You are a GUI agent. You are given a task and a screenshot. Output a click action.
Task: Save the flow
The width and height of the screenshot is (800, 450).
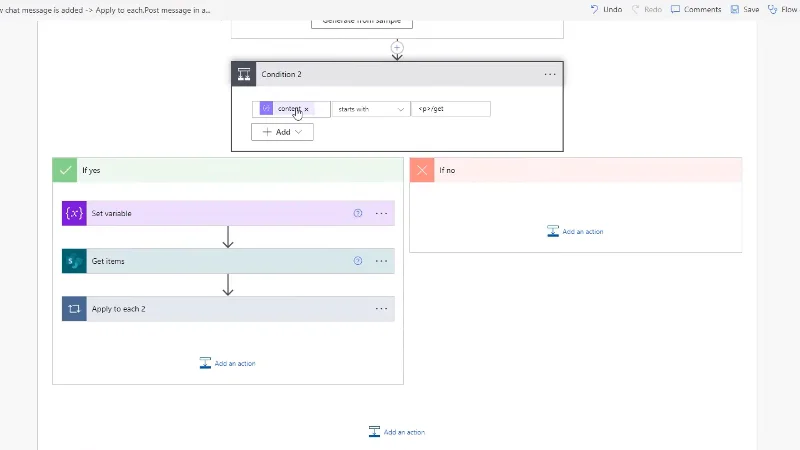pyautogui.click(x=745, y=9)
